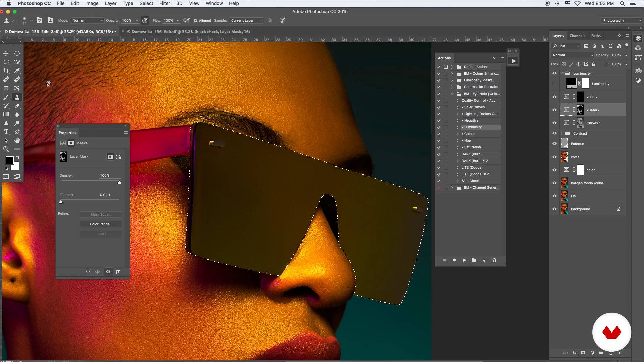Select the Zoom tool in toolbox
The width and height of the screenshot is (644, 362).
pyautogui.click(x=6, y=149)
